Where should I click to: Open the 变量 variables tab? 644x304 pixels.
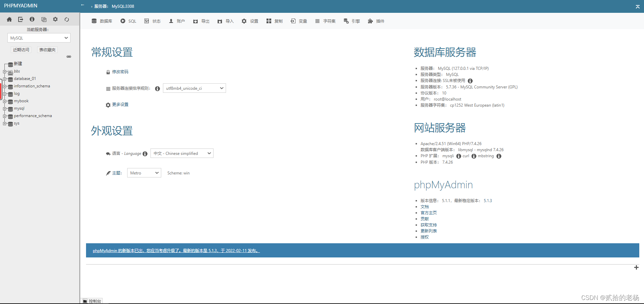[x=299, y=21]
